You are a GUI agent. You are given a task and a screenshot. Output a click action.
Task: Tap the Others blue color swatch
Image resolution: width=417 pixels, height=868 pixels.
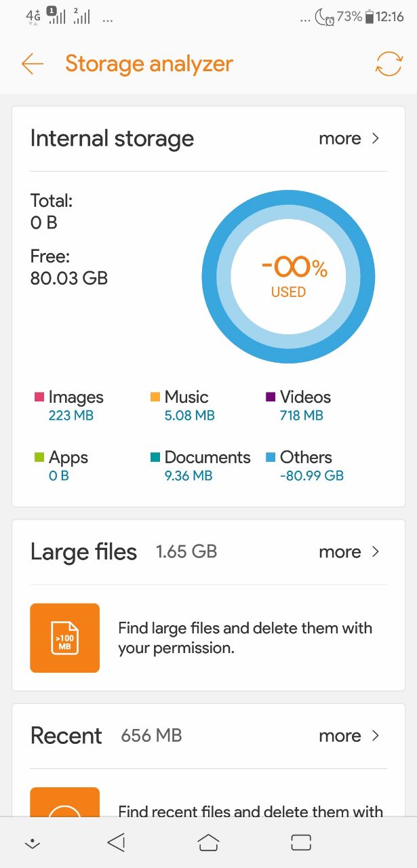pos(271,457)
